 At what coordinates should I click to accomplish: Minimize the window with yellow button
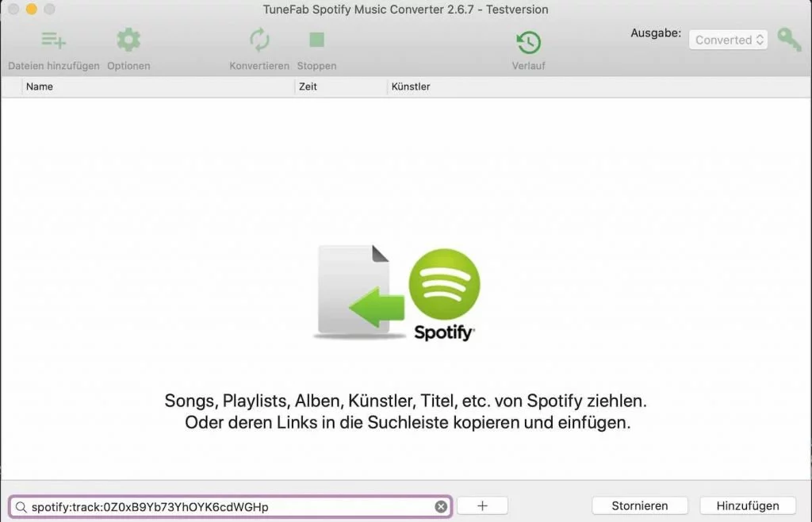[32, 10]
